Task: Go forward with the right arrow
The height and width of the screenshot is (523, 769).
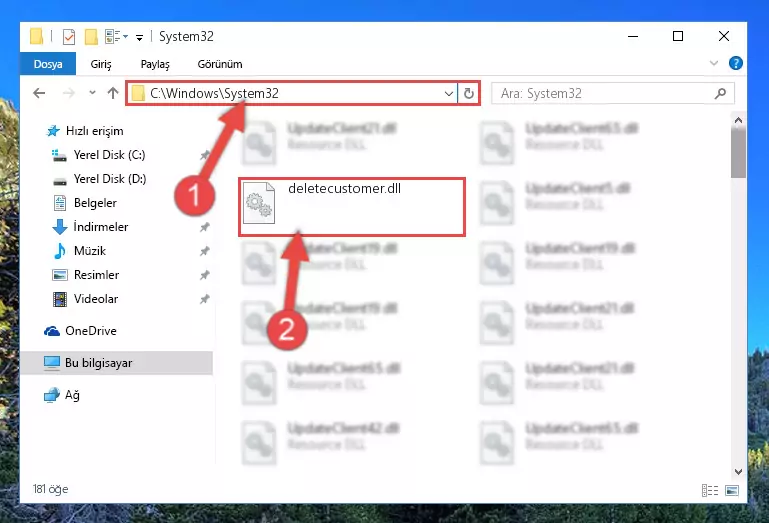Action: click(69, 93)
